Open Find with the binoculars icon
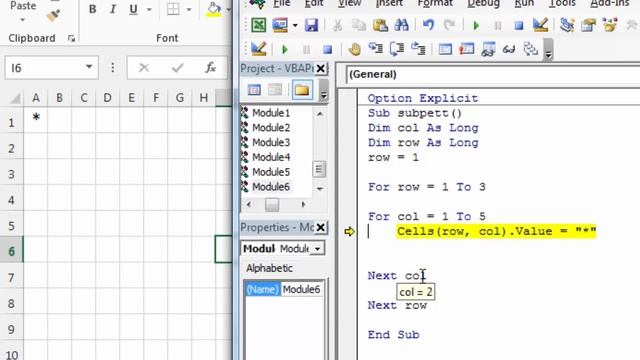The width and height of the screenshot is (640, 360). click(402, 25)
